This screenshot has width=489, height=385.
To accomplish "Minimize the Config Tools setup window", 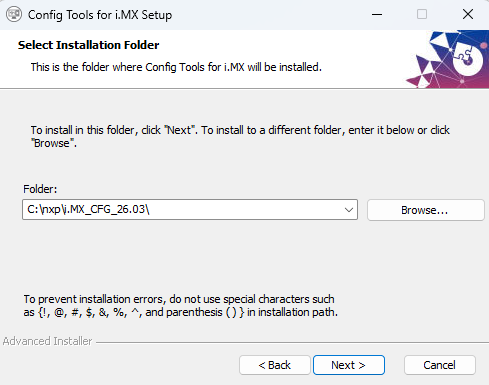I will pyautogui.click(x=377, y=14).
